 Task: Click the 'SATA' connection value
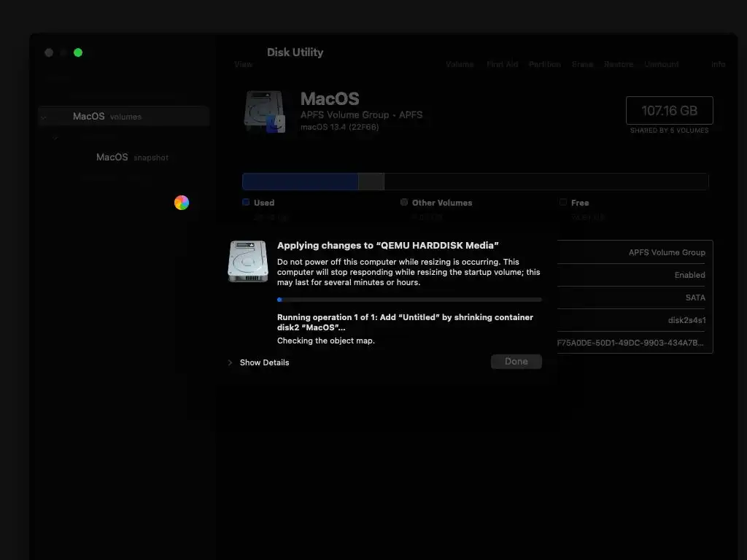point(695,297)
